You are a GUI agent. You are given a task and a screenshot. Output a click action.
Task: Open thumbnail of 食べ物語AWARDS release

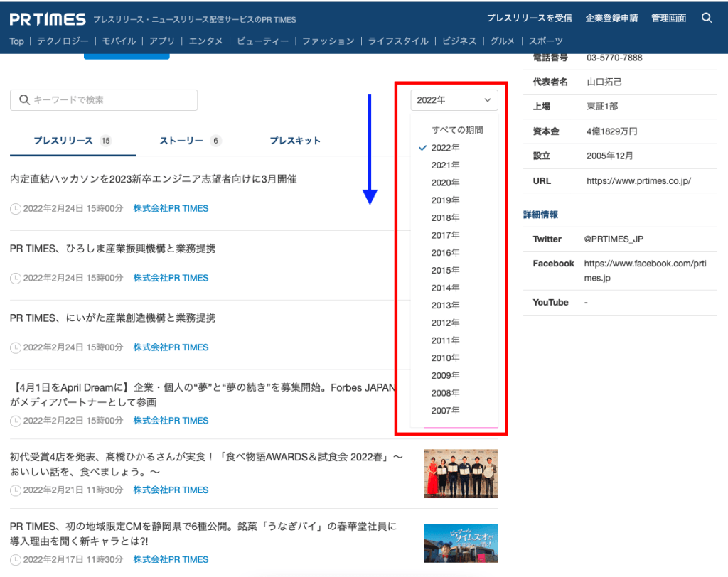pos(461,473)
